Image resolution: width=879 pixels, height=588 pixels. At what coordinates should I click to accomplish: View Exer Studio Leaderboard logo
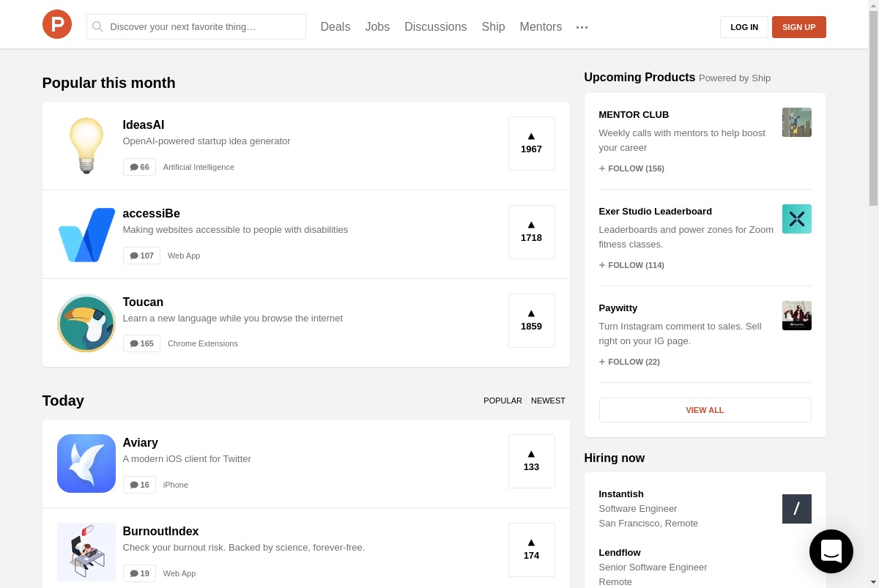(797, 219)
